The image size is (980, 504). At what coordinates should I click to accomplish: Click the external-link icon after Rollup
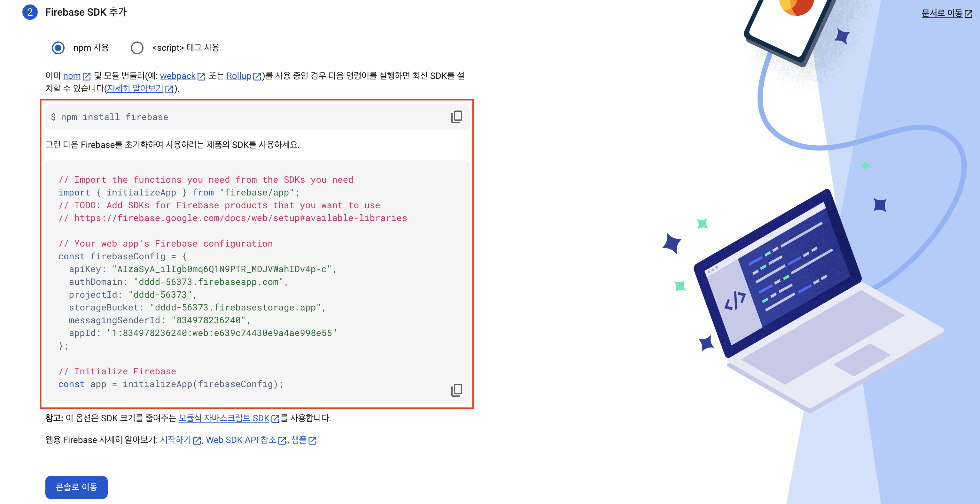click(x=257, y=76)
